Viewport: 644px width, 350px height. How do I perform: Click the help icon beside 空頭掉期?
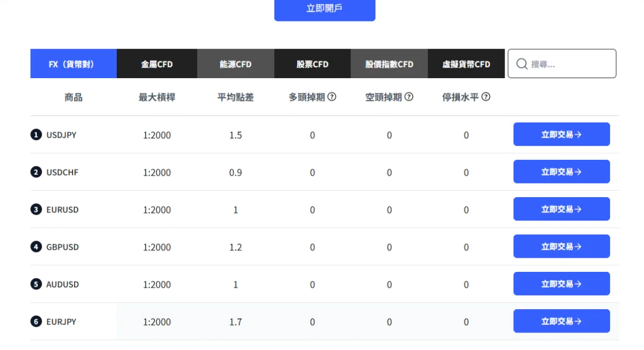[409, 97]
